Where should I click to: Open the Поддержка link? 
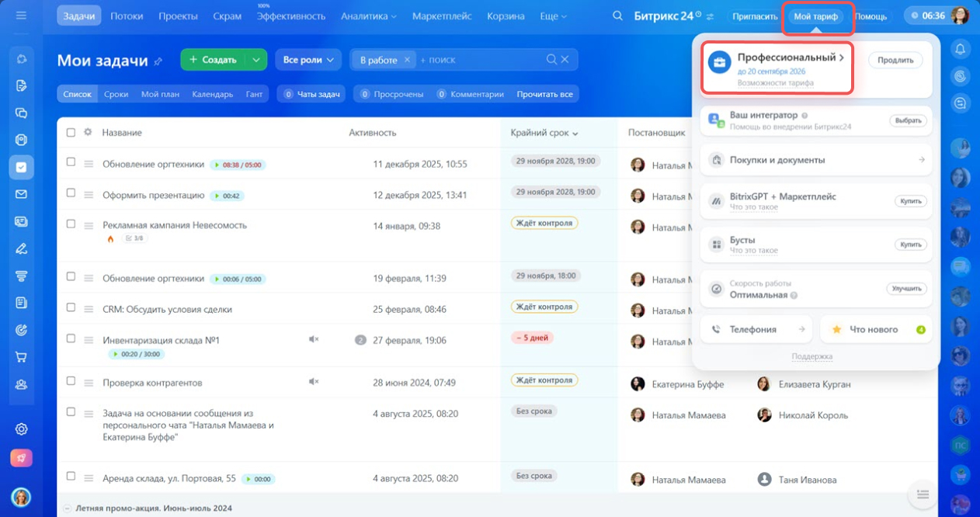tap(811, 356)
